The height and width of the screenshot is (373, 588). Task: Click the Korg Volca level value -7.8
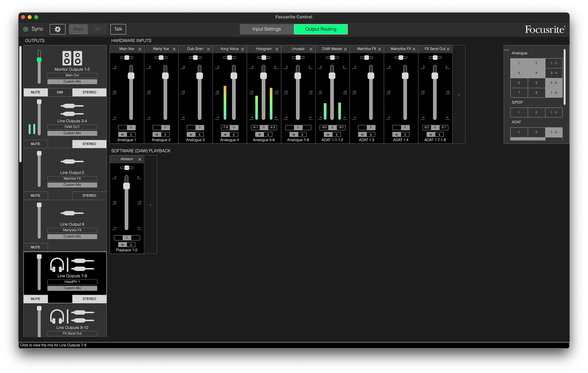tap(225, 127)
